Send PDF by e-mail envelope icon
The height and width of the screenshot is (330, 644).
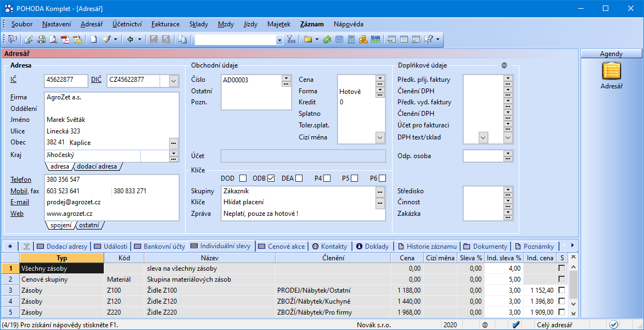[x=77, y=39]
